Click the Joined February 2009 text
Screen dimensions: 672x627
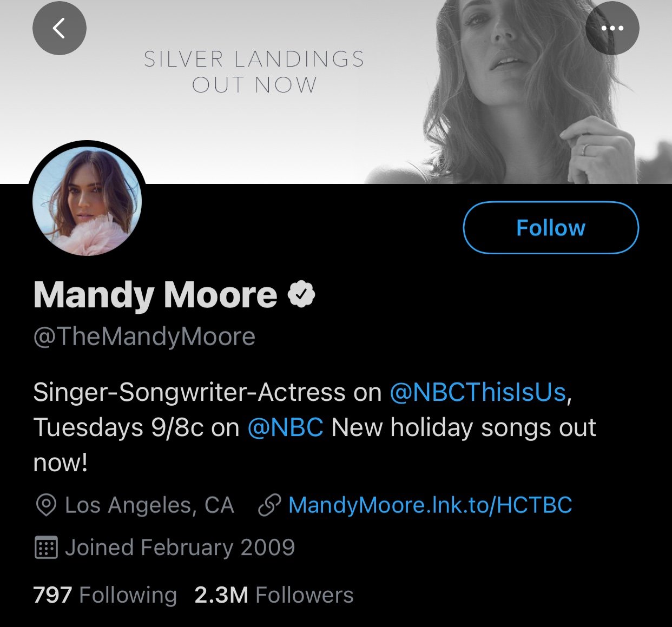coord(180,547)
